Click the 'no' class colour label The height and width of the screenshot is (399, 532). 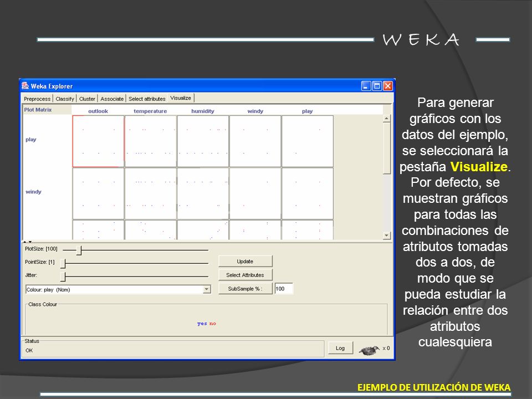click(x=212, y=324)
